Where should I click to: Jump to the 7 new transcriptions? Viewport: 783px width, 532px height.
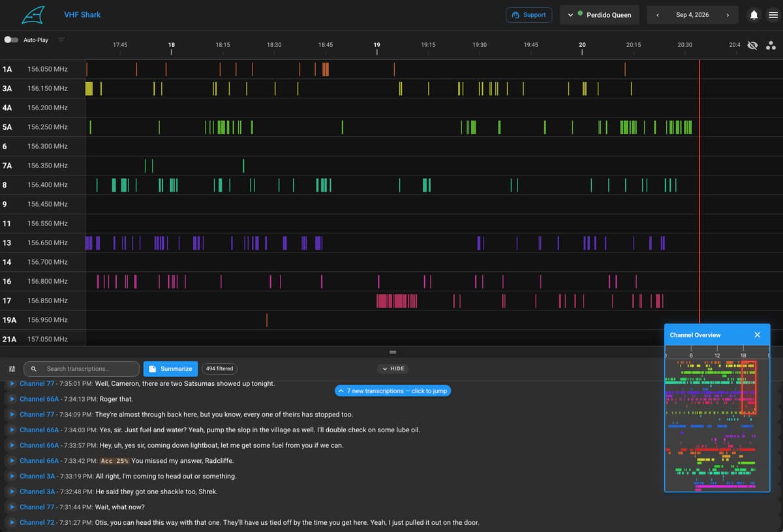[393, 391]
